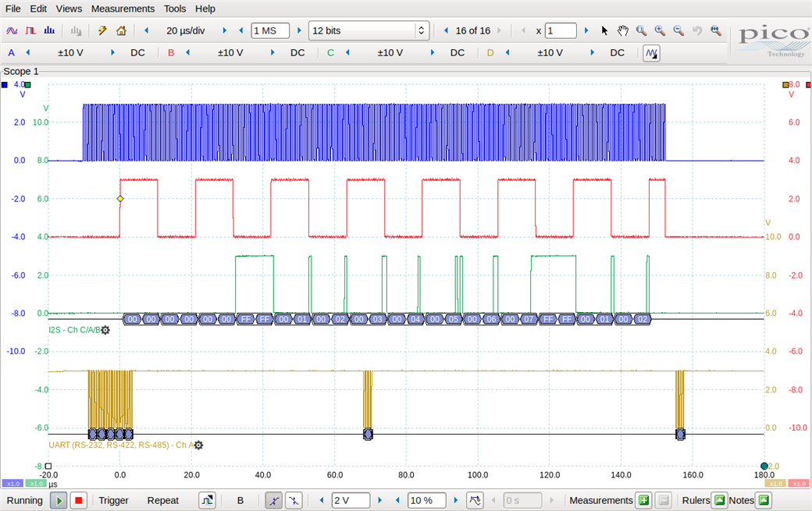Open channel D DC coupling dropdown
The height and width of the screenshot is (511, 812).
coord(618,53)
